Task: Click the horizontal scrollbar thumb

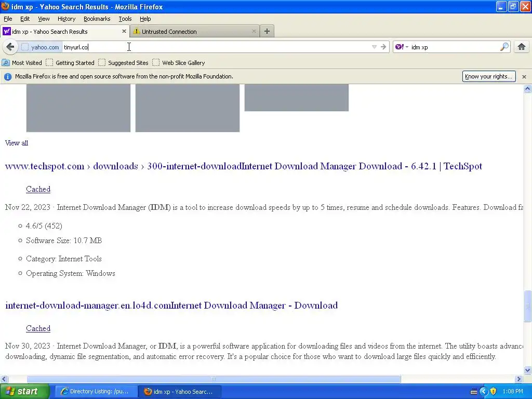Action: pos(214,379)
